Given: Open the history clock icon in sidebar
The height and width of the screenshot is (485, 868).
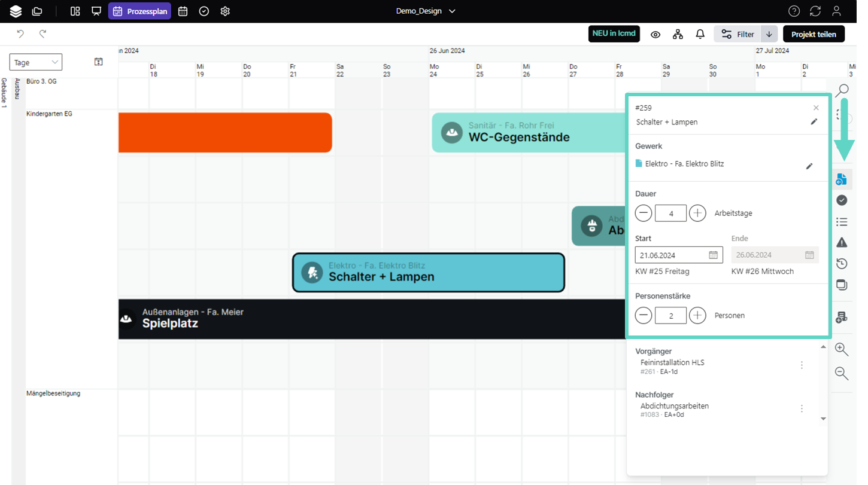Looking at the screenshot, I should click(842, 264).
